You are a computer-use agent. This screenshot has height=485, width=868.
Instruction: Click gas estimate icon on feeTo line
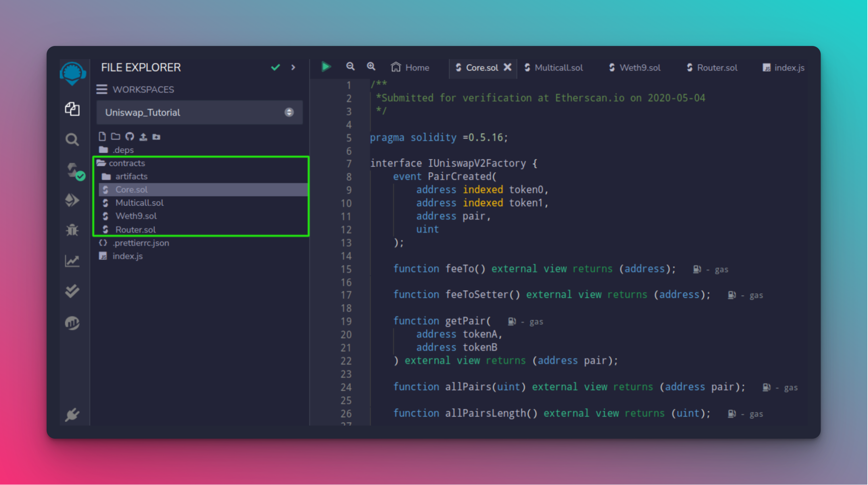[x=697, y=269]
